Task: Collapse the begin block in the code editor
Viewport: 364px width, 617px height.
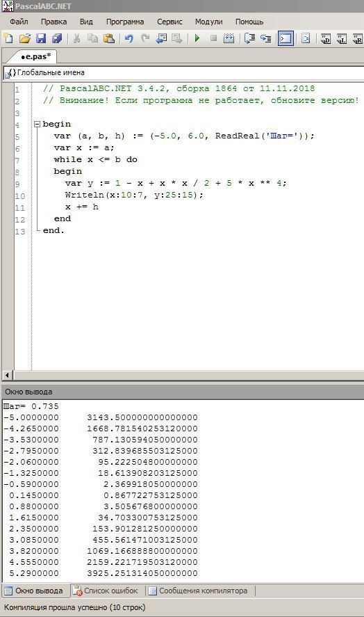Action: click(37, 124)
